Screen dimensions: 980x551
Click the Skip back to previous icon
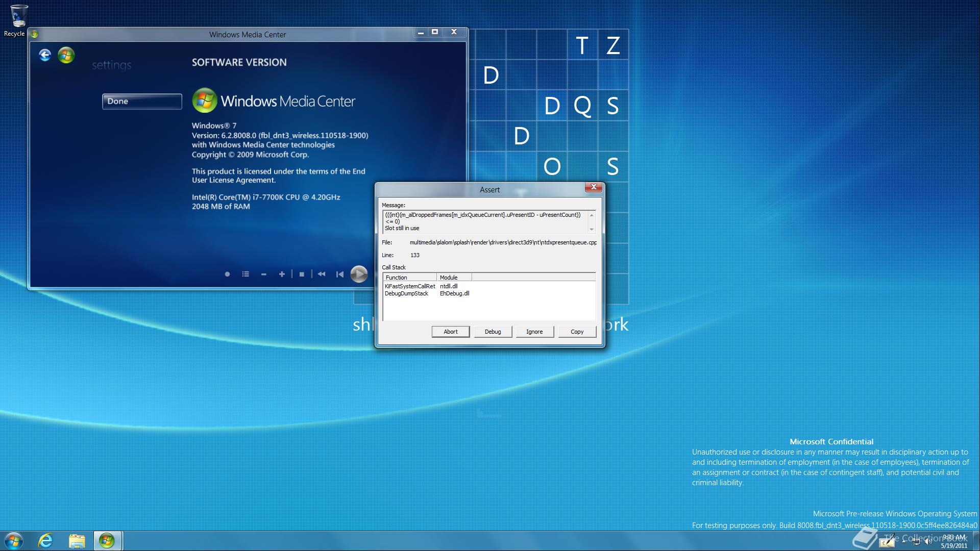pos(340,274)
